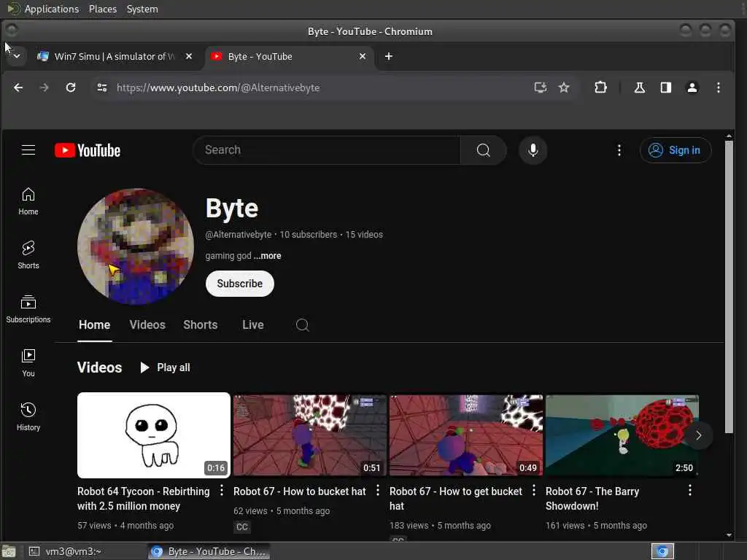The width and height of the screenshot is (747, 560).
Task: Open Chrome Labs flask icon
Action: (639, 87)
